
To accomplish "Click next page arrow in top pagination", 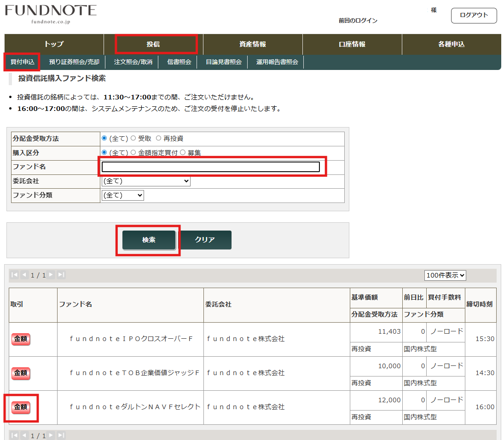I will pos(51,275).
